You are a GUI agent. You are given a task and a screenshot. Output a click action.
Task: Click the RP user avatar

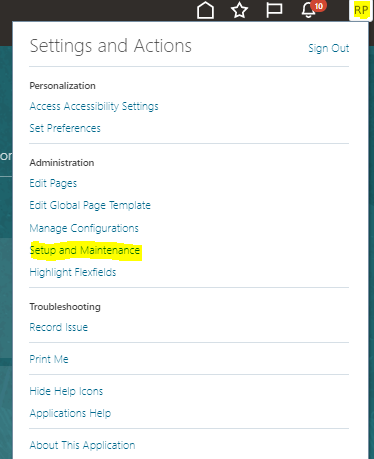tap(361, 10)
